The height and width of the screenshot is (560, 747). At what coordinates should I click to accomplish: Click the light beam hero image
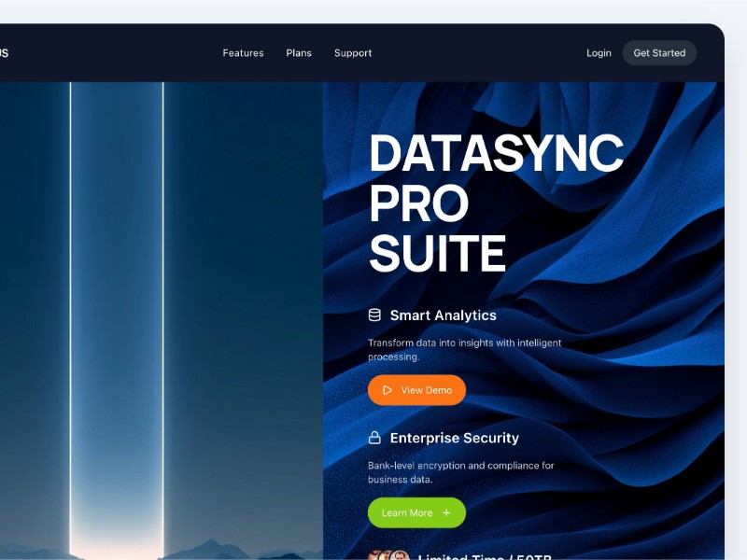pos(162,321)
